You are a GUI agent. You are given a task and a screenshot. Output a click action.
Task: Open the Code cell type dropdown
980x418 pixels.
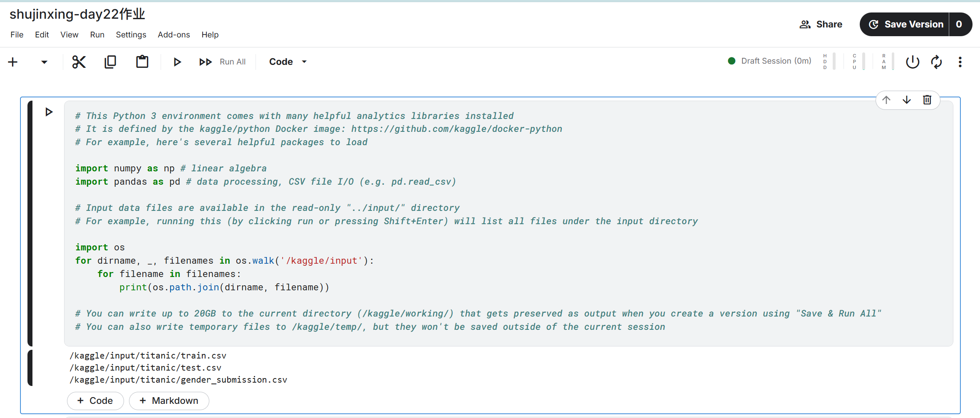288,62
